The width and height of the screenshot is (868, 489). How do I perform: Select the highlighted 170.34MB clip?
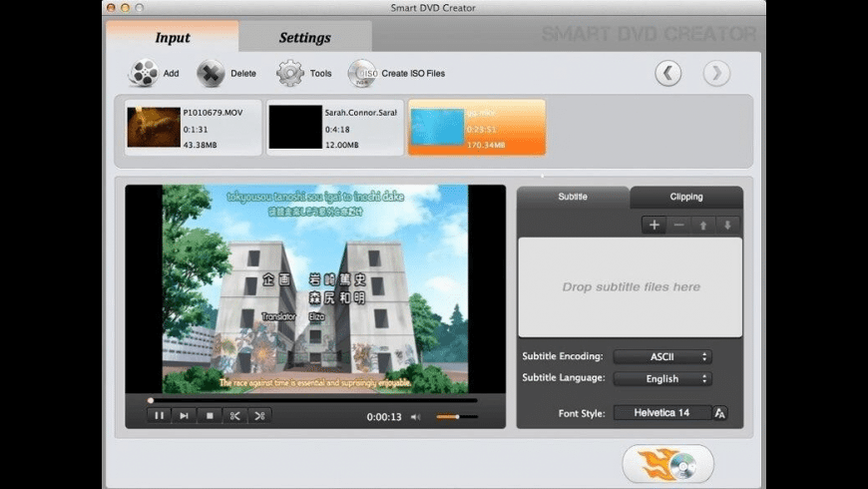point(477,128)
